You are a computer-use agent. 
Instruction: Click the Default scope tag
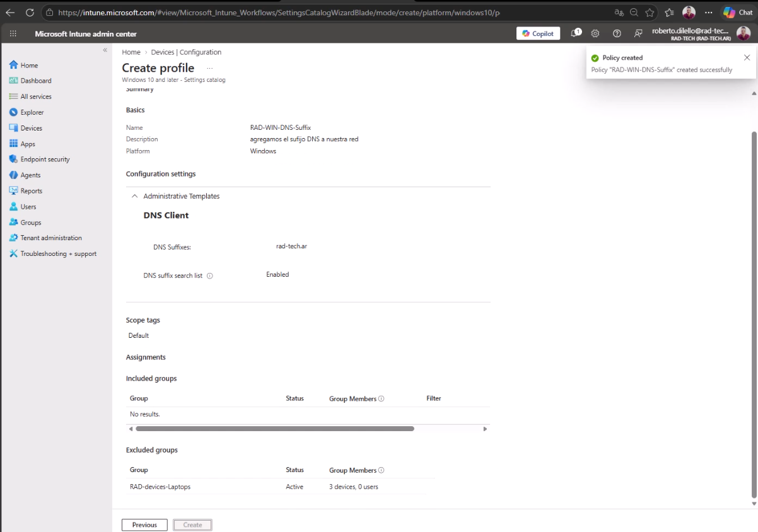tap(139, 335)
